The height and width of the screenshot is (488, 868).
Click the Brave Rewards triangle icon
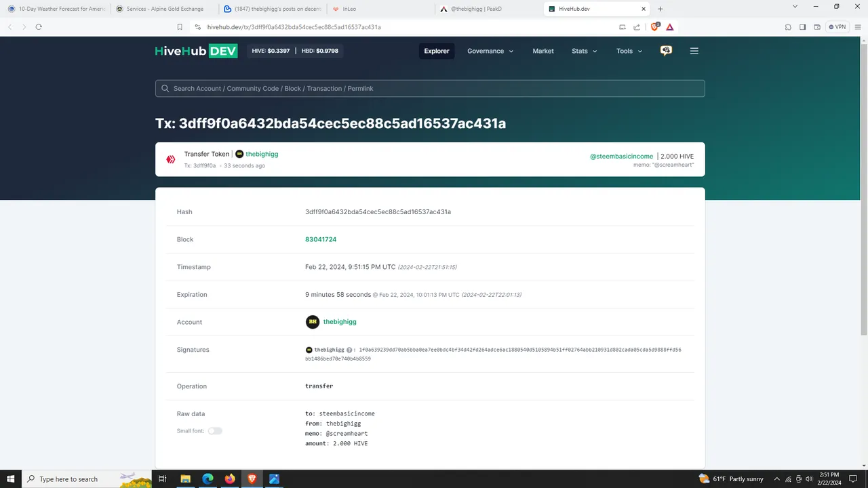(x=670, y=27)
